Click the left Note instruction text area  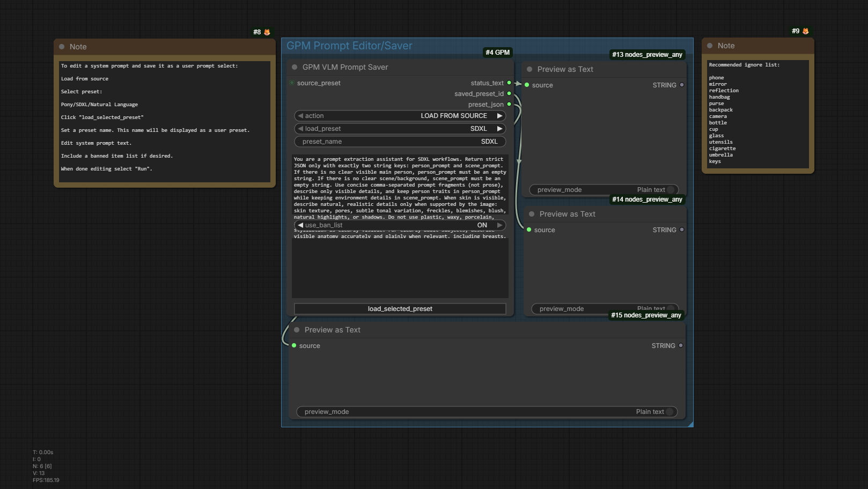coord(165,122)
